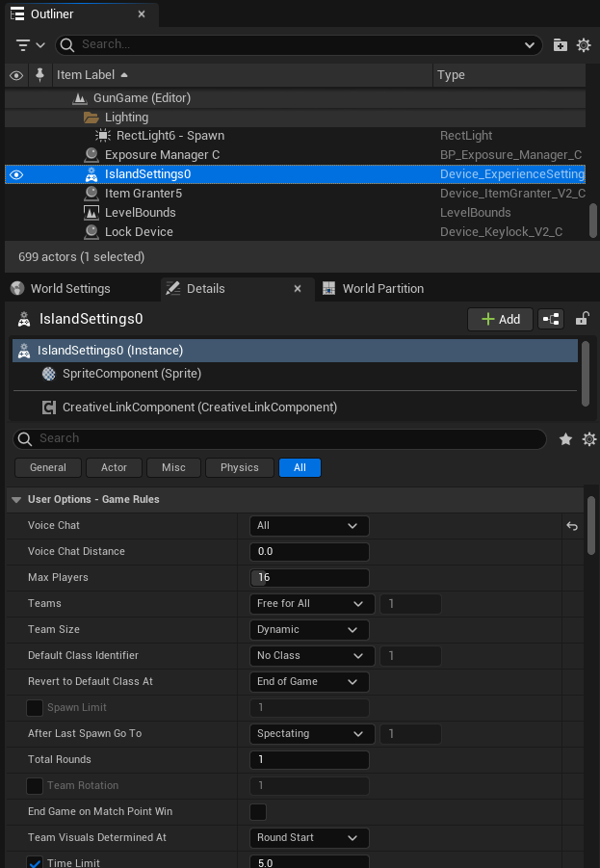Toggle the Details panel lock icon
Viewport: 600px width, 868px height.
click(x=582, y=319)
